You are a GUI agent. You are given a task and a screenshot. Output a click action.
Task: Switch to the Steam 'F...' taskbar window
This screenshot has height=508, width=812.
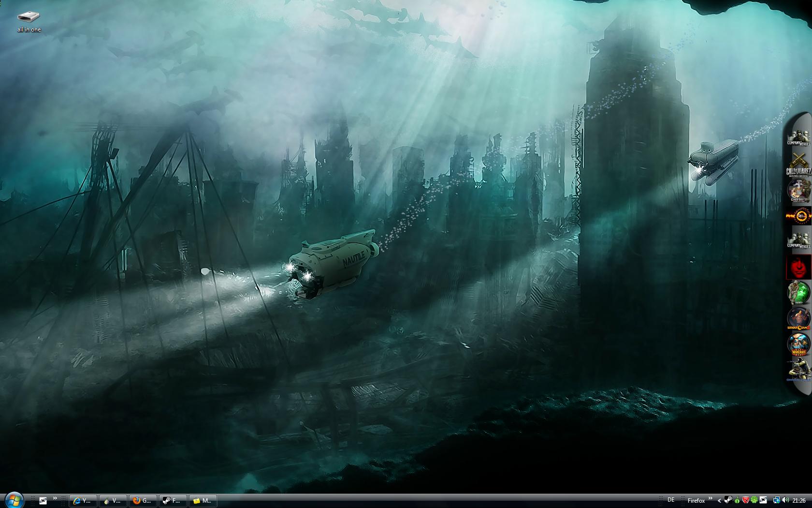pos(173,501)
